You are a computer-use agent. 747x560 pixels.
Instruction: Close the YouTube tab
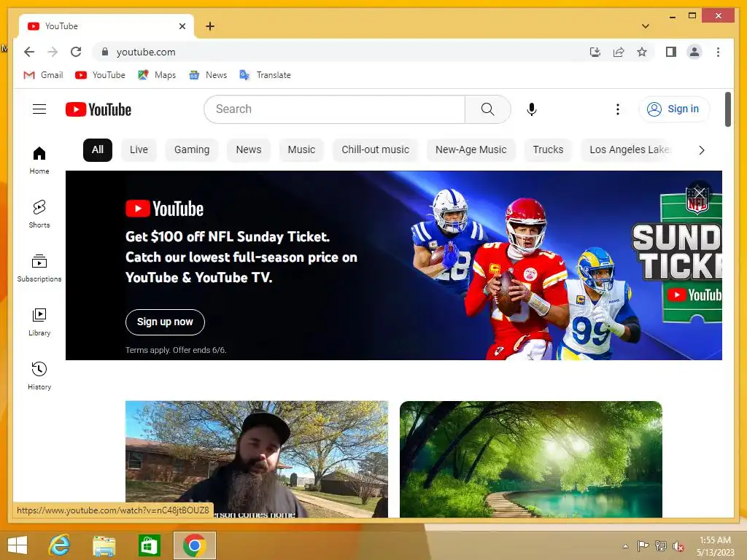coord(182,26)
